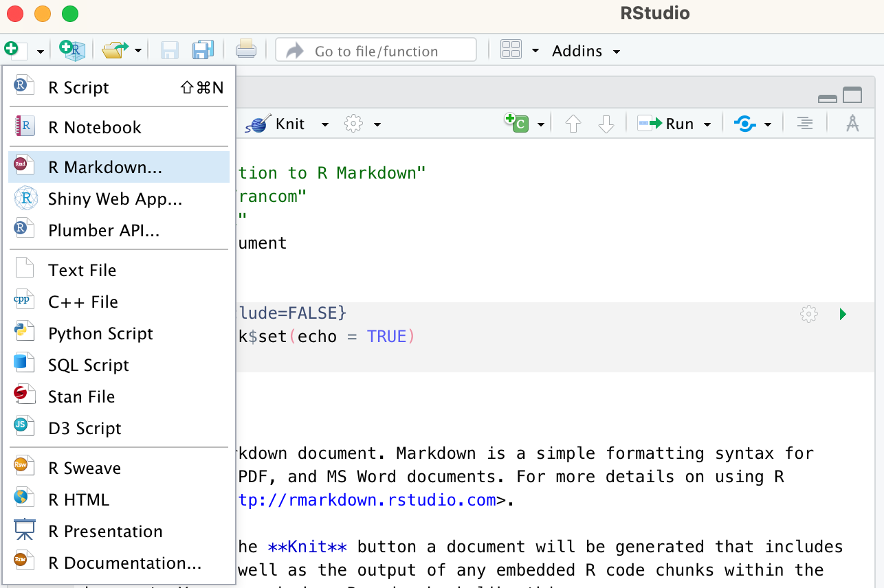Screen dimensions: 884x588
Task: Open the Insert Chunk dropdown arrow
Action: (x=541, y=124)
